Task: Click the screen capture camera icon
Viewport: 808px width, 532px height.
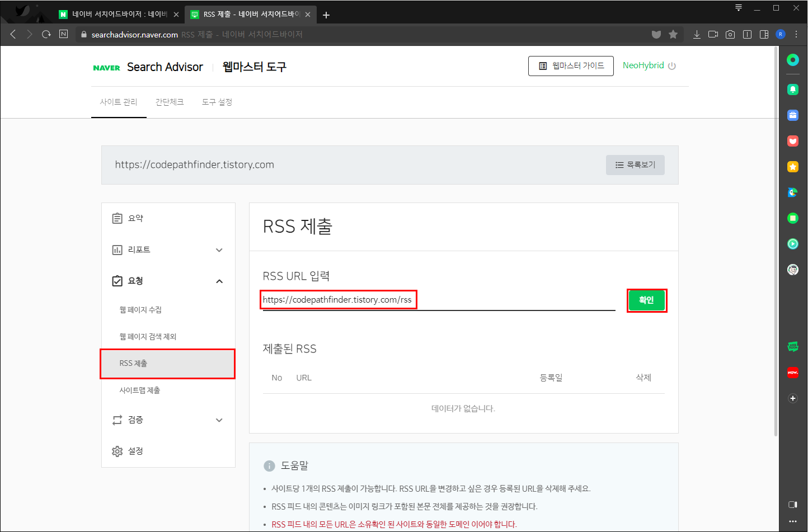Action: coord(730,34)
